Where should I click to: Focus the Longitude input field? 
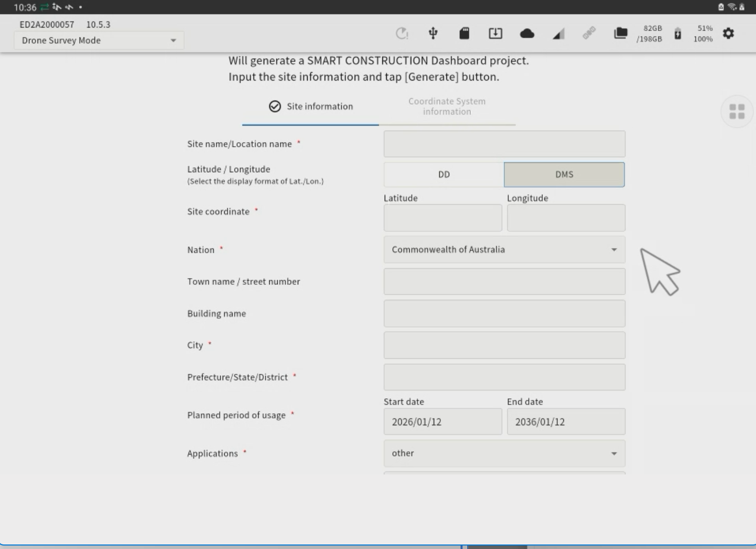point(566,218)
